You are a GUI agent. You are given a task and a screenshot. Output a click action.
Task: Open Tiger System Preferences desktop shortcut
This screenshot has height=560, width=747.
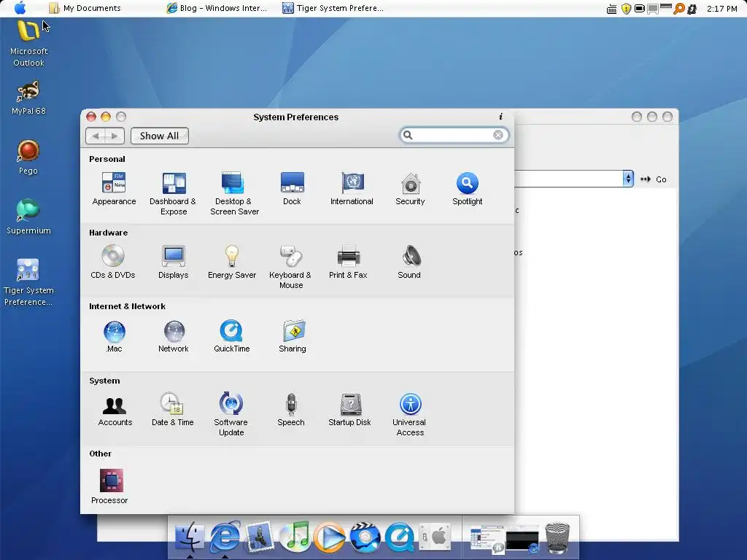tap(28, 282)
